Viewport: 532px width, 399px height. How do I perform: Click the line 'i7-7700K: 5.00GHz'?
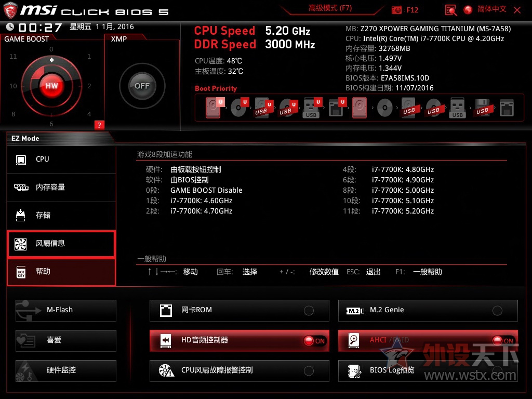403,190
